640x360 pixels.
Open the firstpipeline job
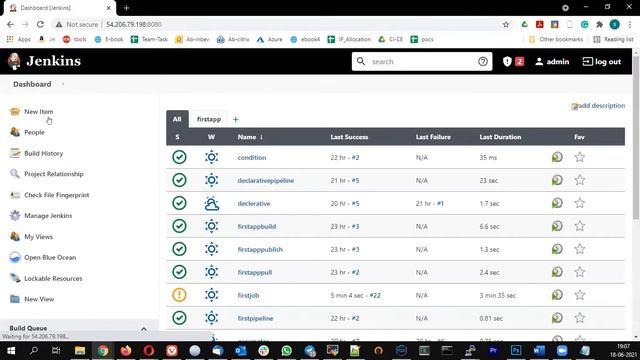click(255, 318)
